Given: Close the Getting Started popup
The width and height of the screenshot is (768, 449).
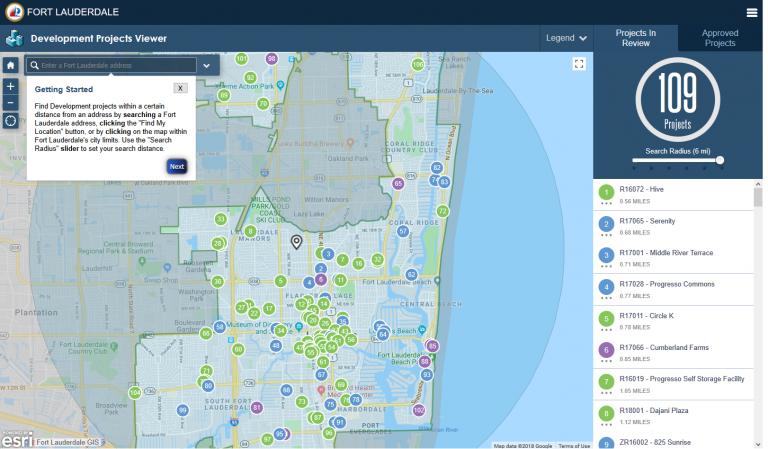Looking at the screenshot, I should (180, 88).
